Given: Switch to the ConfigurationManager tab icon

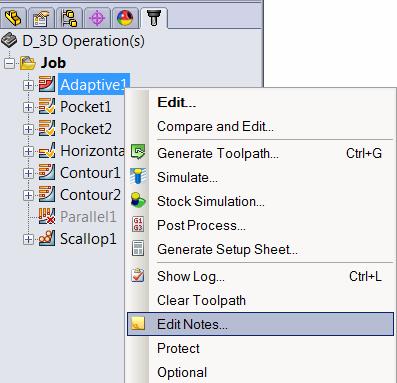Looking at the screenshot, I should pyautogui.click(x=69, y=18).
